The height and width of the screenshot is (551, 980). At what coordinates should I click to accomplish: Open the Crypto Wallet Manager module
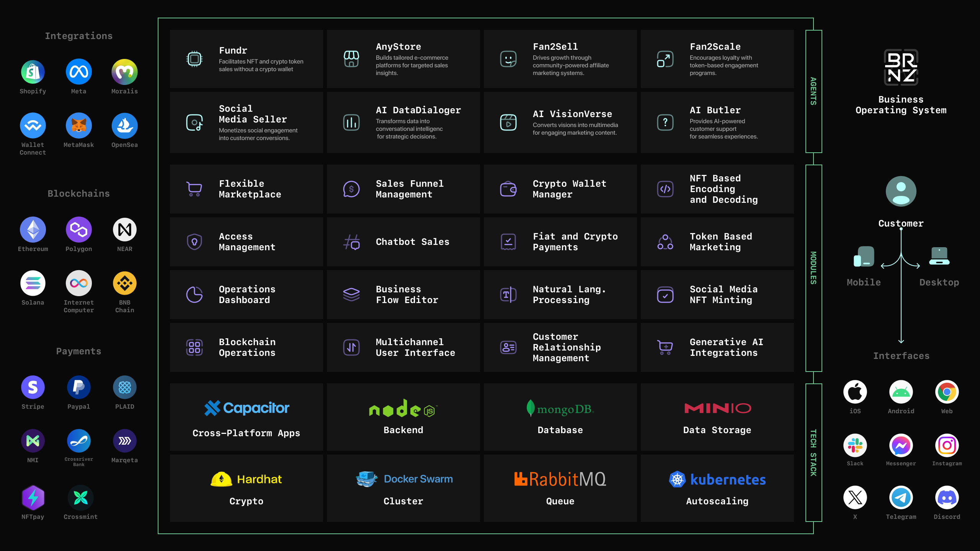pos(560,189)
